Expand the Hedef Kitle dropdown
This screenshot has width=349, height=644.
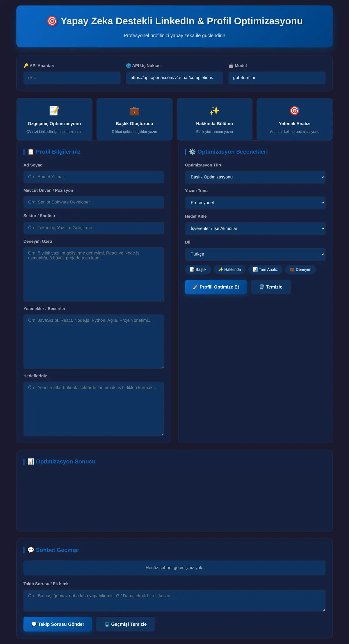pyautogui.click(x=255, y=228)
